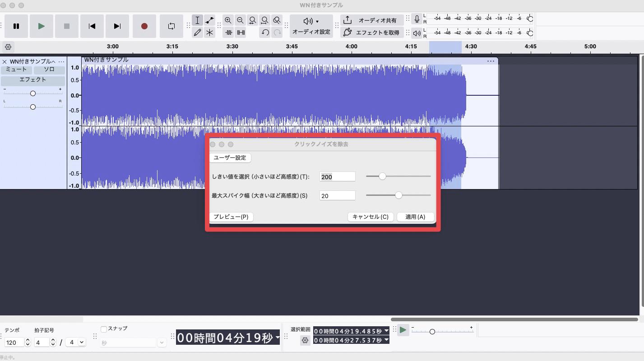Toggle ソロ on the track
644x361 pixels.
49,69
